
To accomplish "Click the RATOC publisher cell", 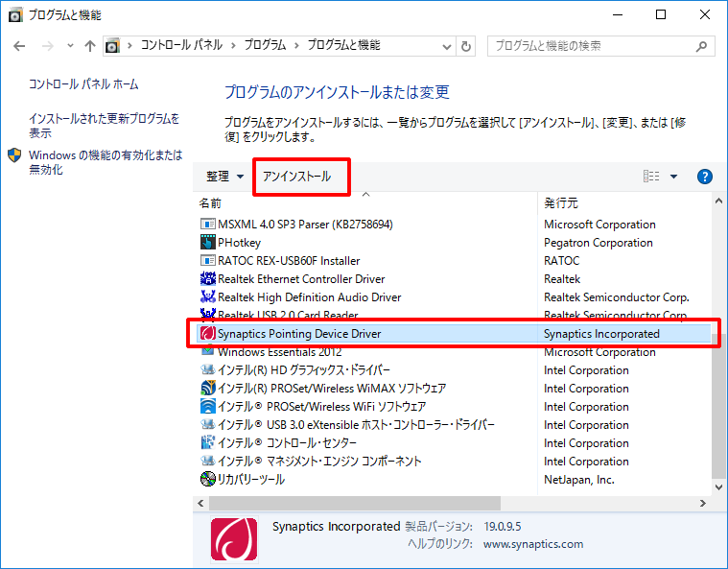I will coord(562,261).
